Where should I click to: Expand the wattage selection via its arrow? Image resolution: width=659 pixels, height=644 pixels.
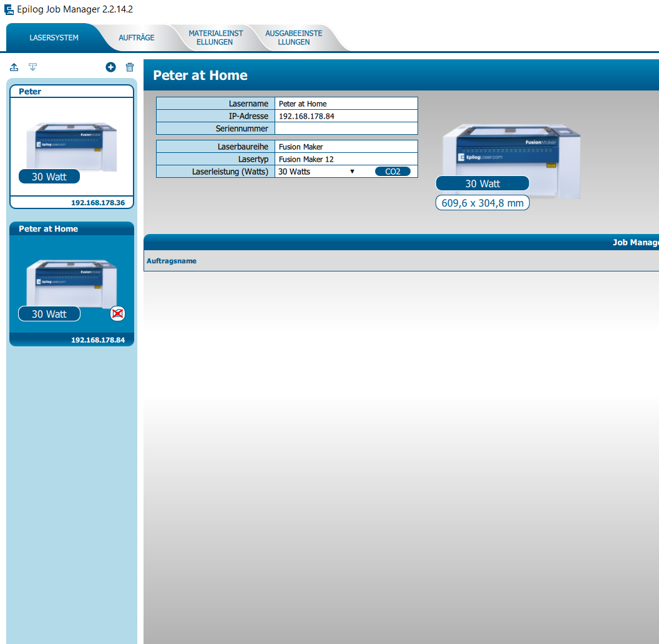click(353, 171)
